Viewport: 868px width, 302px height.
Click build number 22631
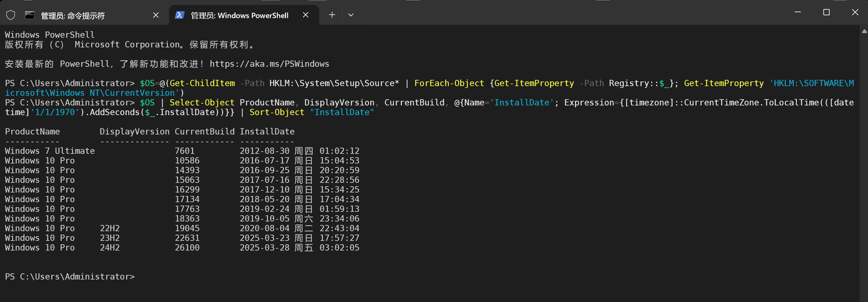click(x=187, y=238)
